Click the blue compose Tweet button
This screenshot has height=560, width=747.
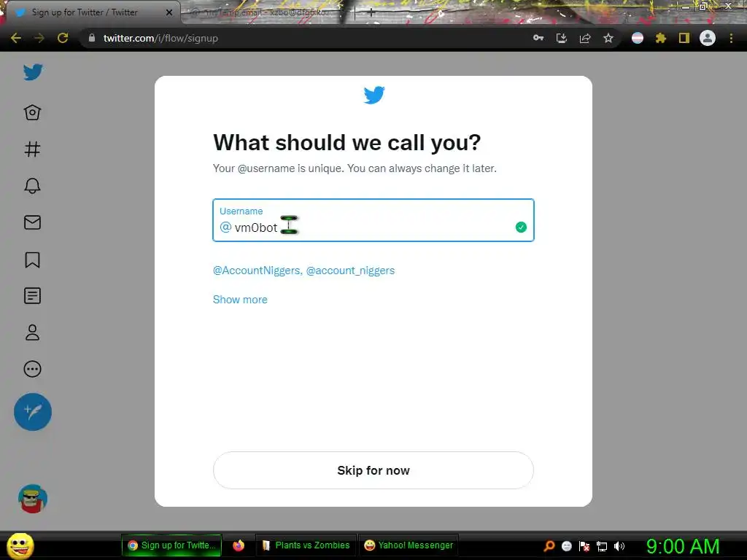(x=33, y=412)
